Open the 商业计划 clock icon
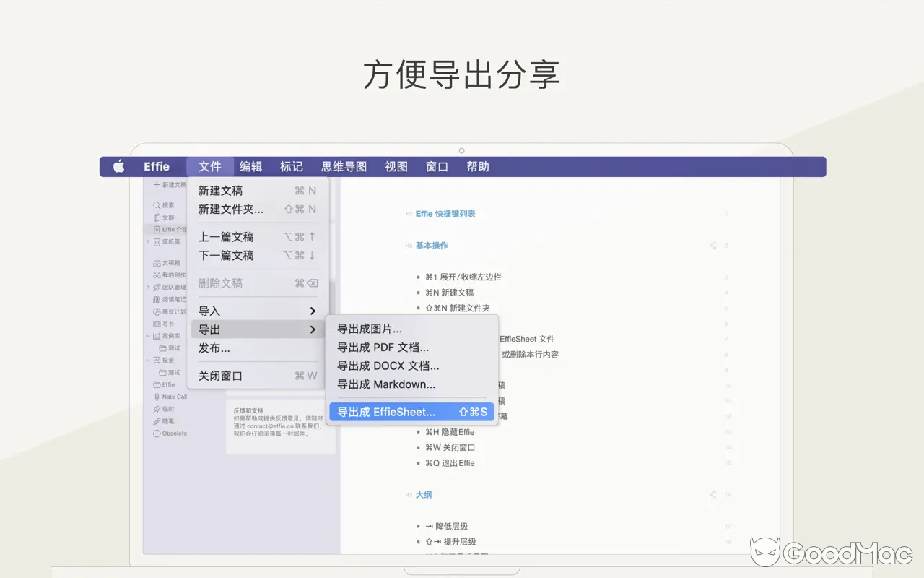 156,311
